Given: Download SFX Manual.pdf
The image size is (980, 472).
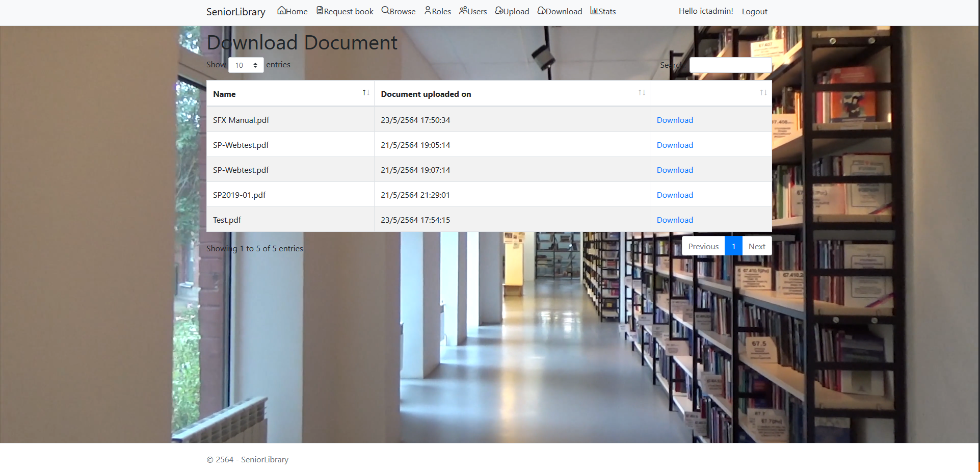Looking at the screenshot, I should click(x=675, y=120).
